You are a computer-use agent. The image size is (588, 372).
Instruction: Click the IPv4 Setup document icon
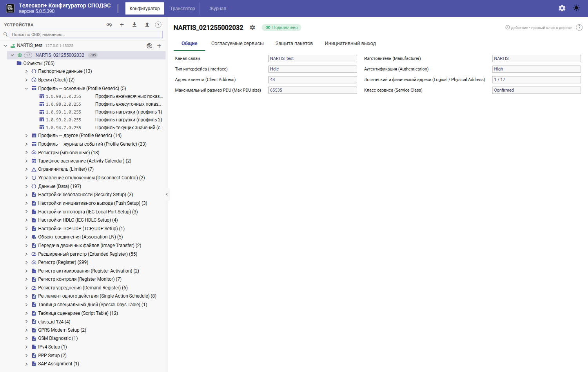click(x=34, y=347)
